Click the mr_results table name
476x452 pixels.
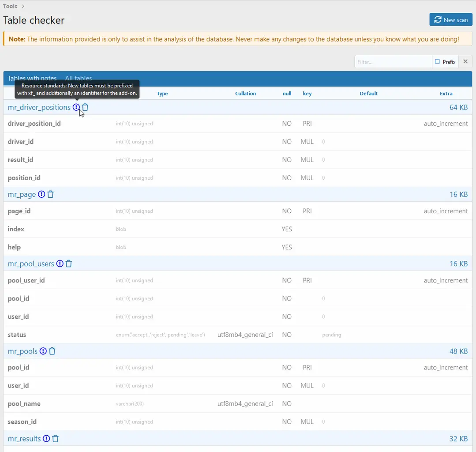[x=24, y=439]
